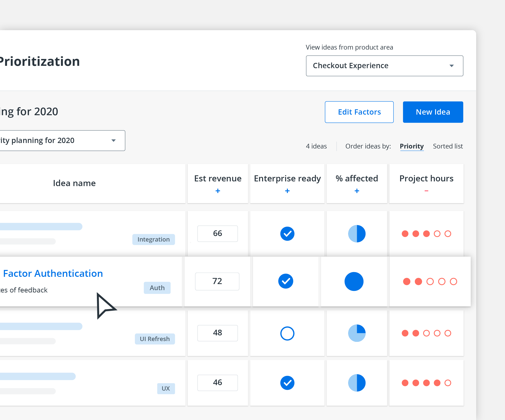Image resolution: width=505 pixels, height=420 pixels.
Task: Select the Idea name column header
Action: tap(74, 183)
